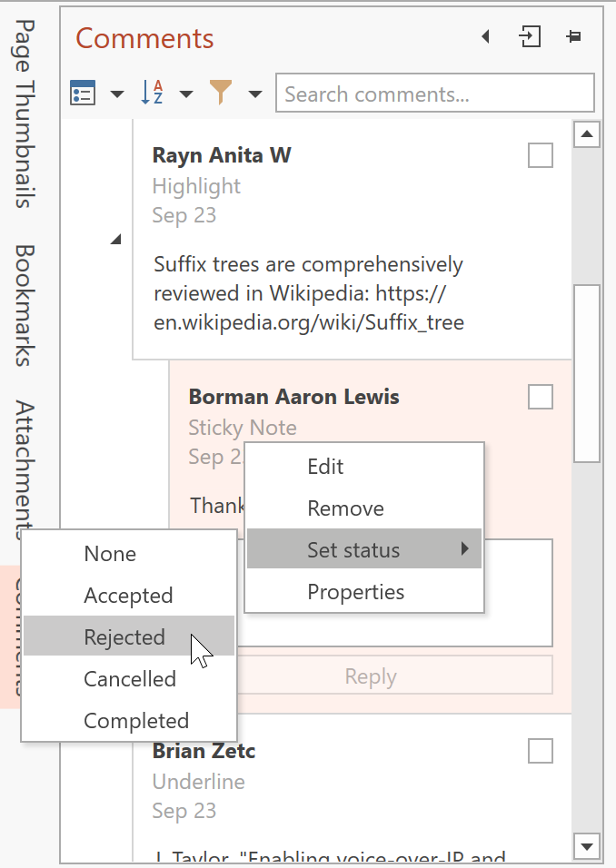
Task: Open the dropdown arrow beside view options icon
Action: pyautogui.click(x=117, y=94)
